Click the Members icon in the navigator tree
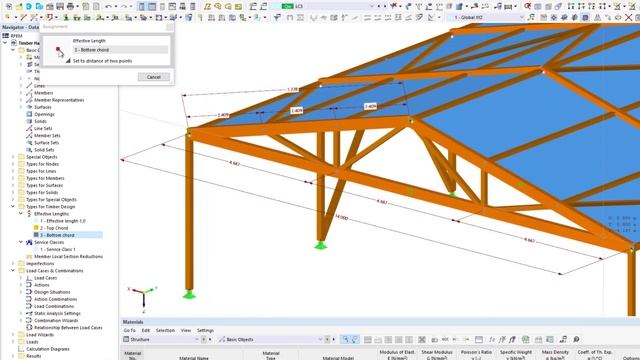This screenshot has width=640, height=360. (29, 93)
